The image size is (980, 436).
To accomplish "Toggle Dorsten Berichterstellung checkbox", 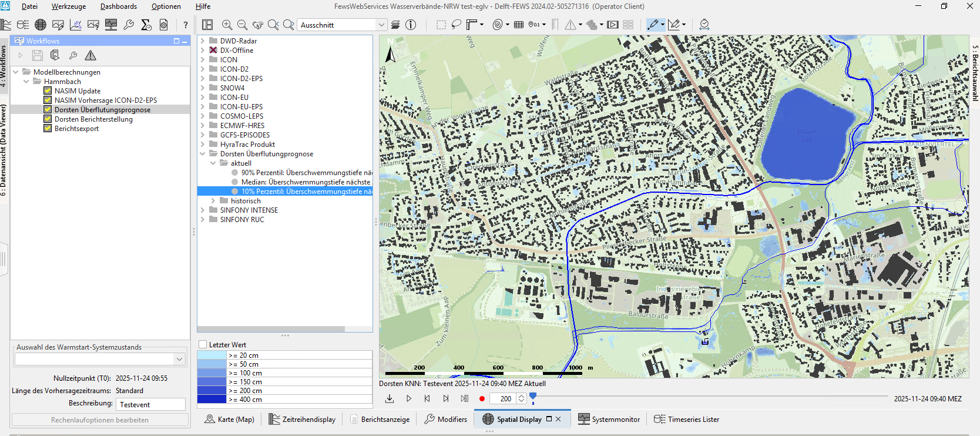I will [x=48, y=119].
